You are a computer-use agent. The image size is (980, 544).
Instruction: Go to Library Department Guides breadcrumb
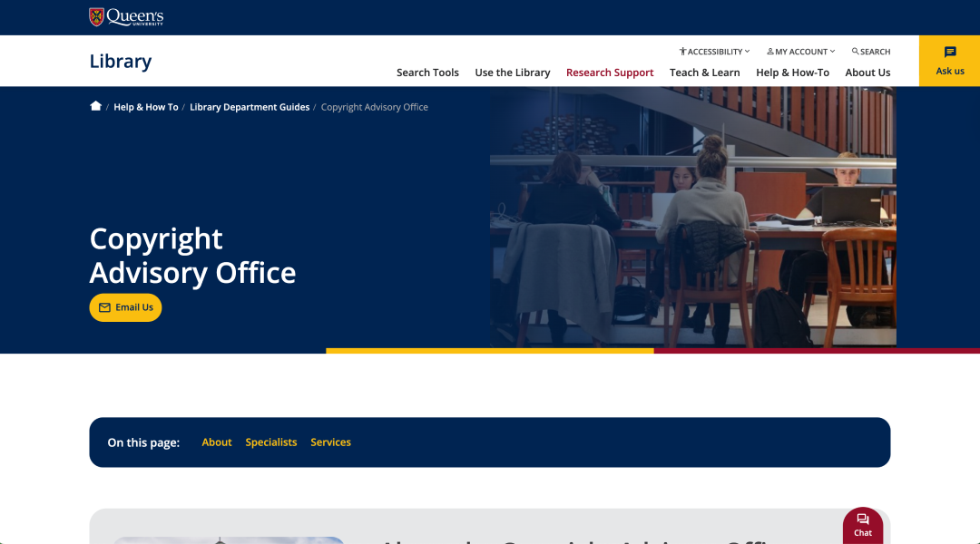pyautogui.click(x=250, y=107)
